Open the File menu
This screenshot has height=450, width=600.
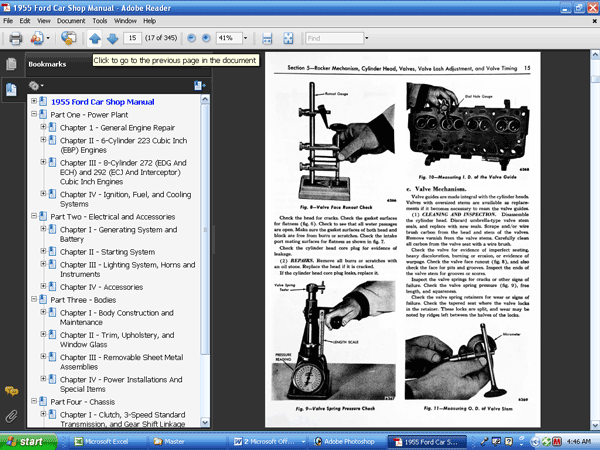pyautogui.click(x=8, y=21)
